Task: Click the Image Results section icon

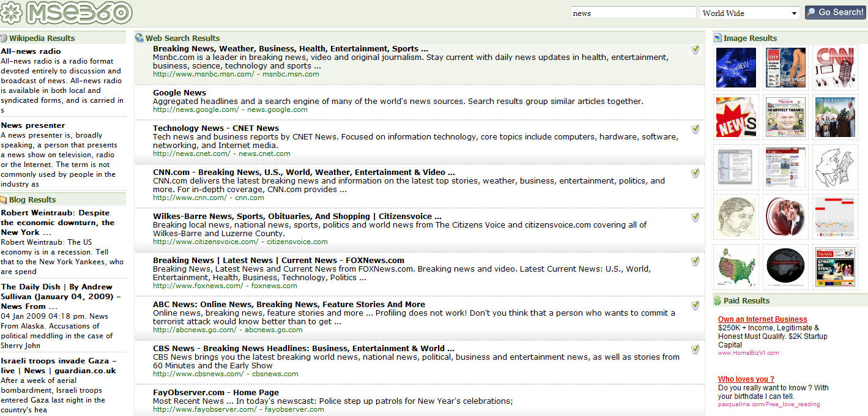Action: pos(718,38)
